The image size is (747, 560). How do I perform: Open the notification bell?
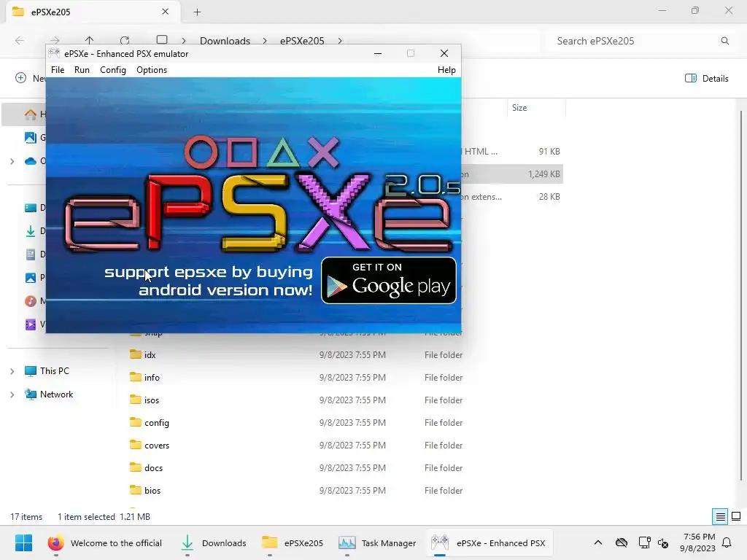click(727, 542)
